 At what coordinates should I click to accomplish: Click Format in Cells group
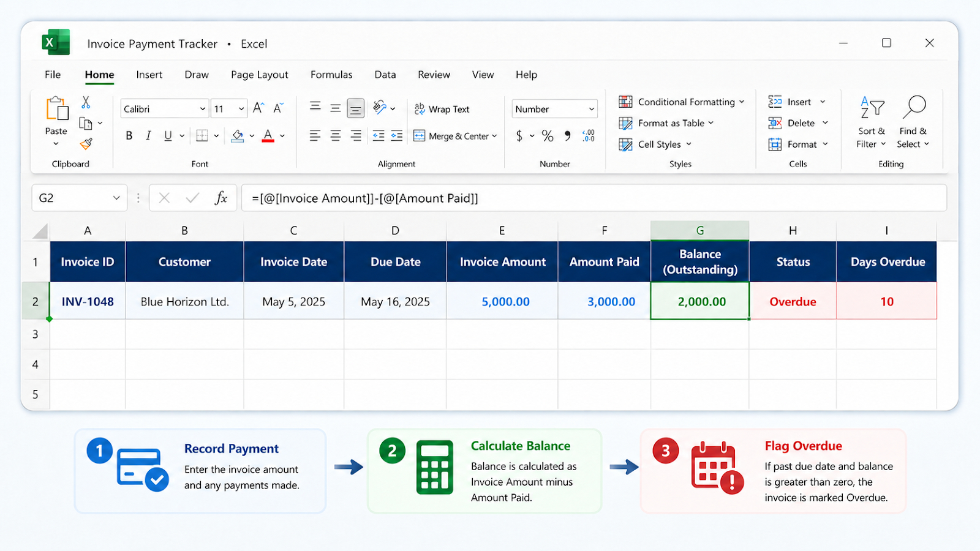coord(798,144)
